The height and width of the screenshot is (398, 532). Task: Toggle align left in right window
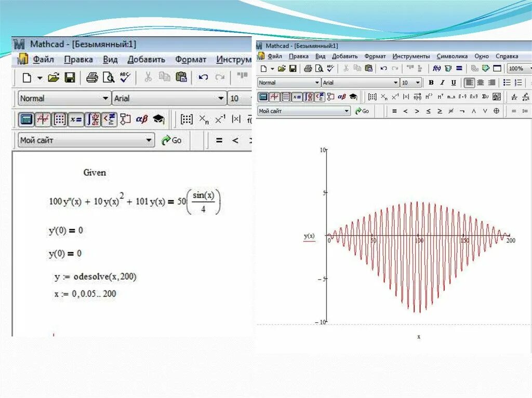(470, 83)
